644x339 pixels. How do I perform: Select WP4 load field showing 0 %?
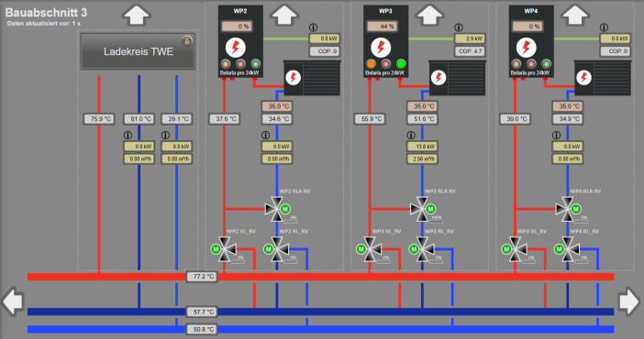pyautogui.click(x=527, y=27)
